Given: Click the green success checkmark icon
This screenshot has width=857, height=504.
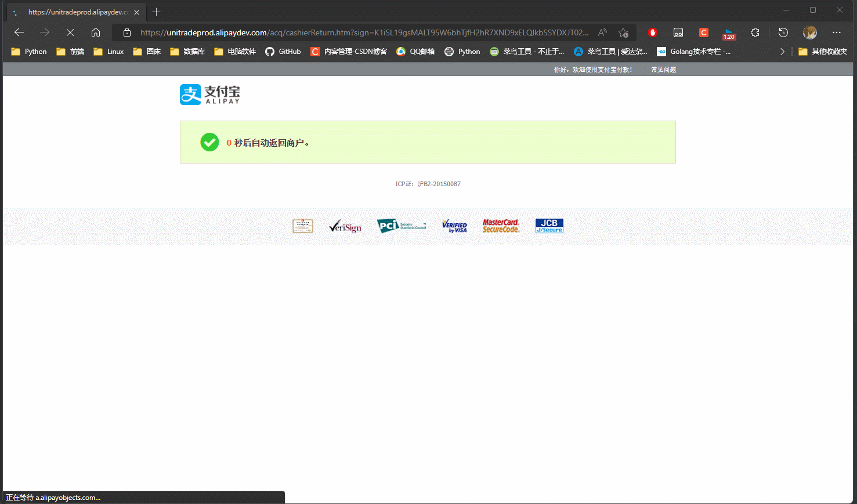Looking at the screenshot, I should [209, 142].
